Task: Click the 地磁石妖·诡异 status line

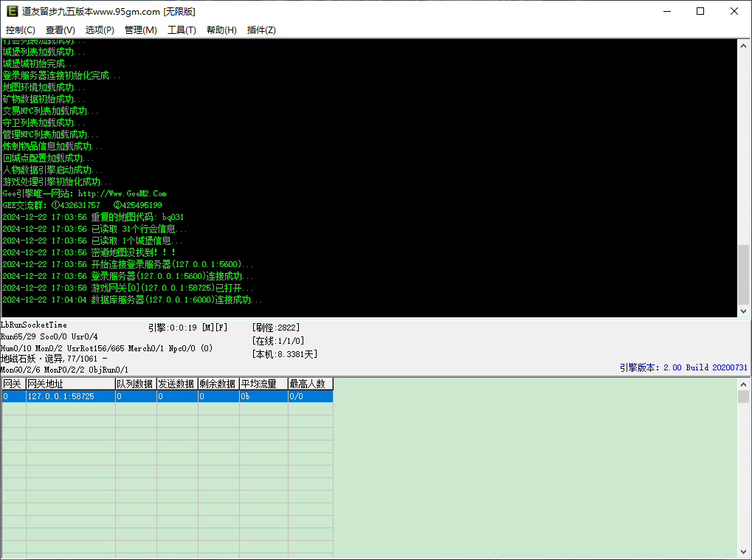Action: pyautogui.click(x=54, y=359)
